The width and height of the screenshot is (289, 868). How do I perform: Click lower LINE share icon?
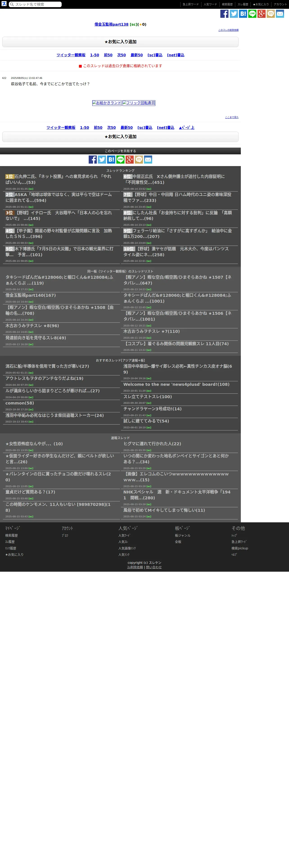[x=120, y=159]
